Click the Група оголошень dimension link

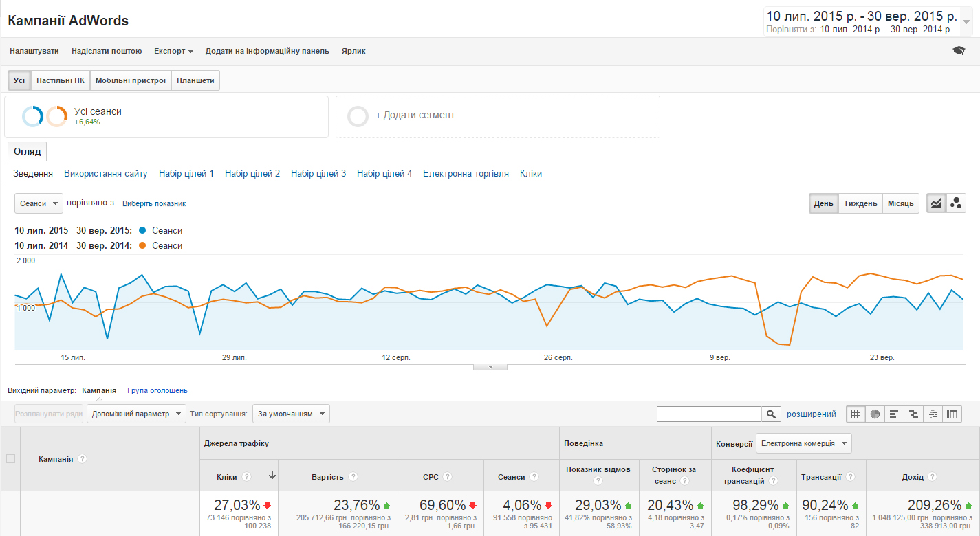[157, 390]
